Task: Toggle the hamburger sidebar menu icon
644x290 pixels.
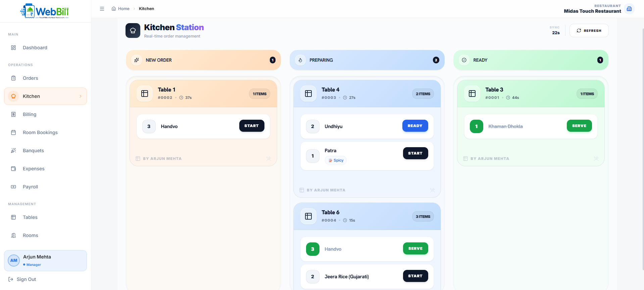Action: click(102, 9)
